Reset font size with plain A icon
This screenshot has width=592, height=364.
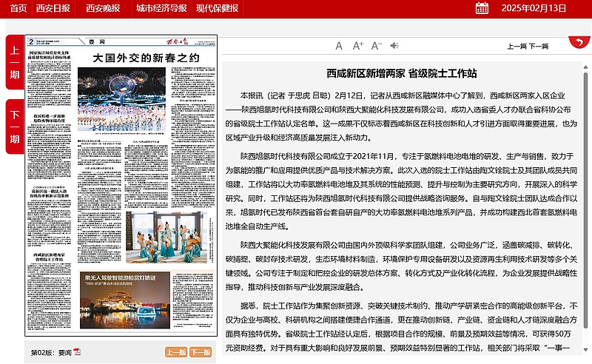[339, 46]
